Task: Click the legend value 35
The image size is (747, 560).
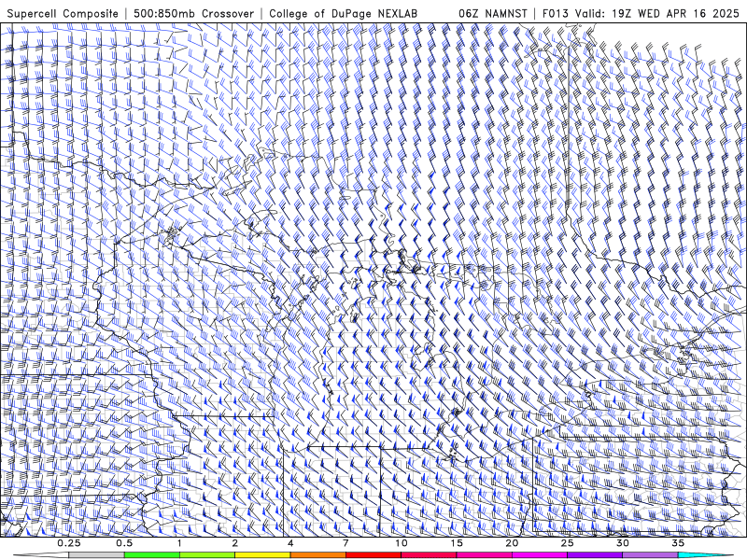Action: (x=678, y=543)
